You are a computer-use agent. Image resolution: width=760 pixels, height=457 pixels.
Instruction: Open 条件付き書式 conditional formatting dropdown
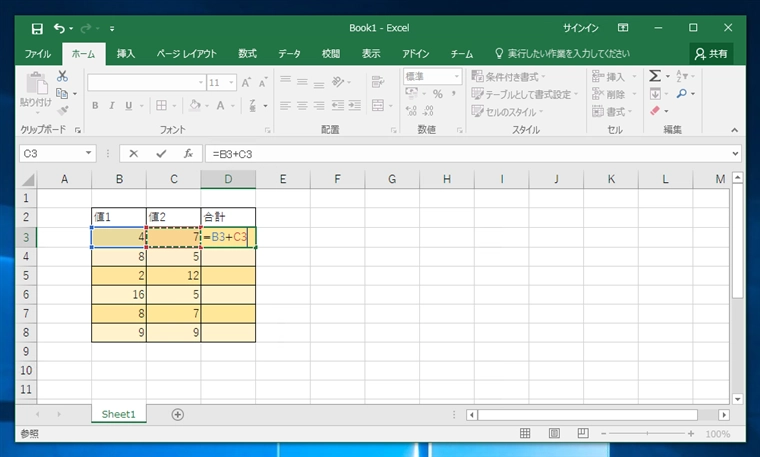[508, 77]
